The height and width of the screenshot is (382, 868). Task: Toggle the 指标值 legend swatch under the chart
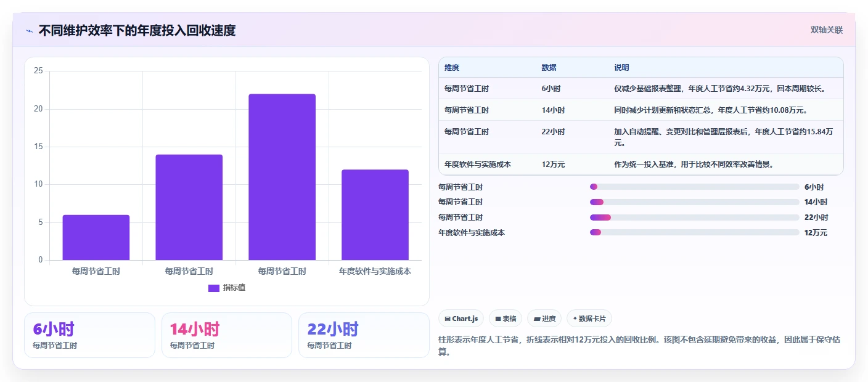point(214,288)
